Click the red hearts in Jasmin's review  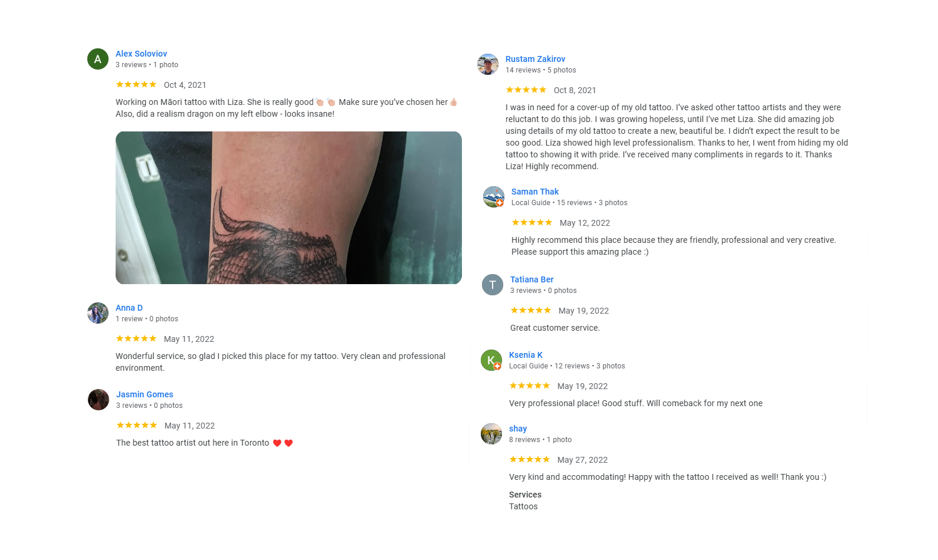click(283, 443)
